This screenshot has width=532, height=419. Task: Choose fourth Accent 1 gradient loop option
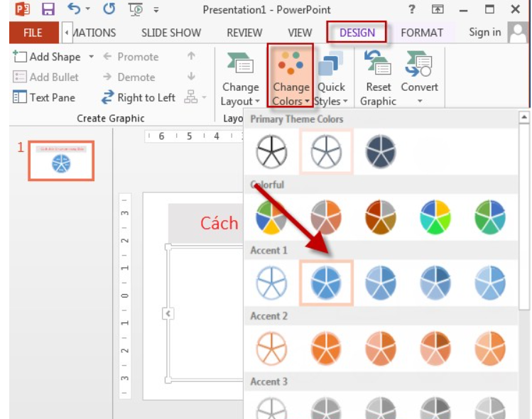pos(435,283)
